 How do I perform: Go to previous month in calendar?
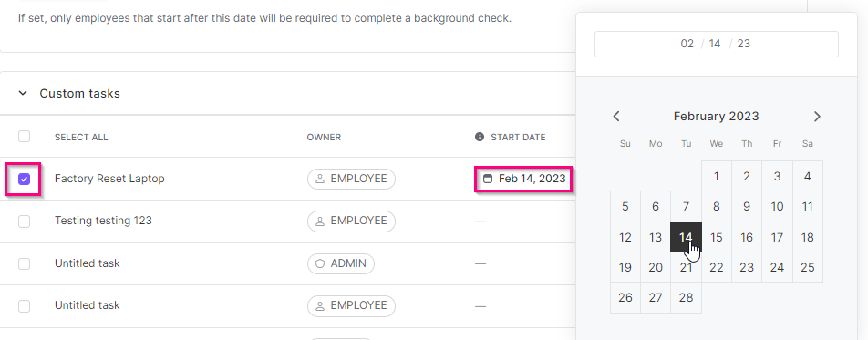pos(616,117)
